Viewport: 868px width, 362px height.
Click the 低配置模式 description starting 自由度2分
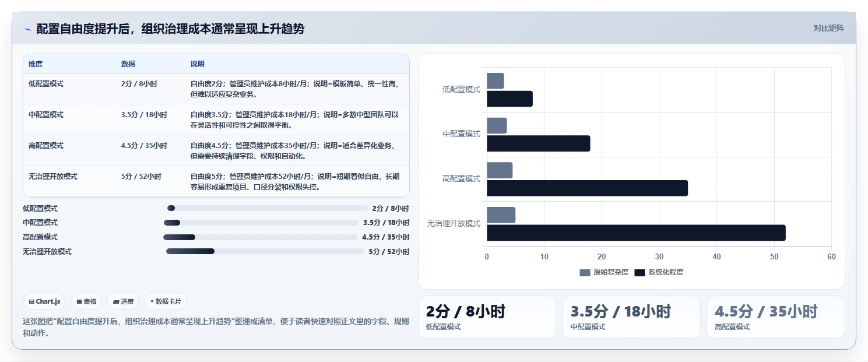point(295,89)
